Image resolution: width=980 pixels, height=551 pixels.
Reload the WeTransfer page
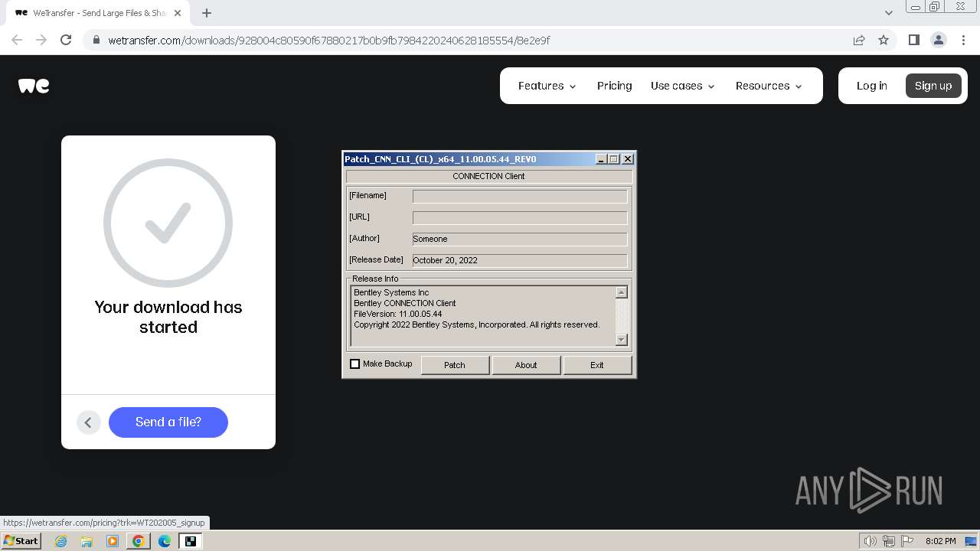[x=66, y=40]
